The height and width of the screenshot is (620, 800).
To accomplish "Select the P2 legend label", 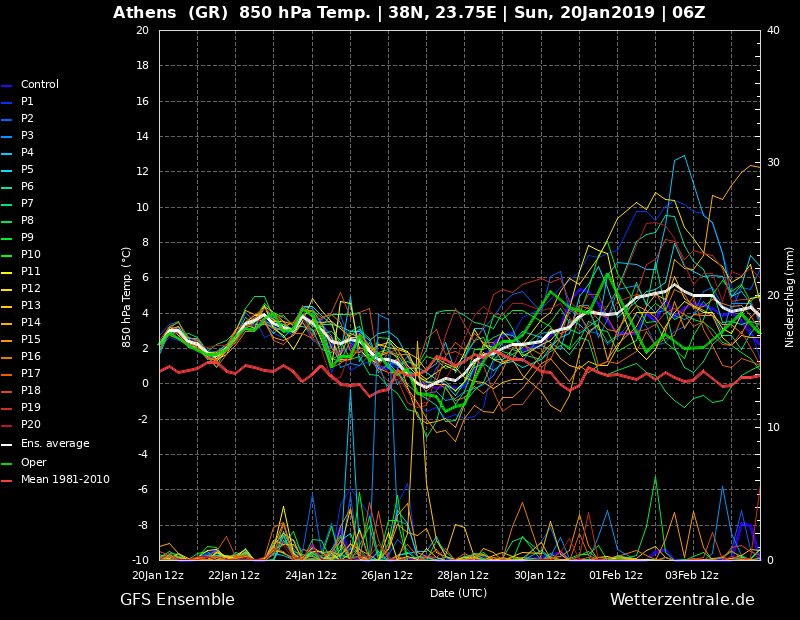I will click(27, 118).
